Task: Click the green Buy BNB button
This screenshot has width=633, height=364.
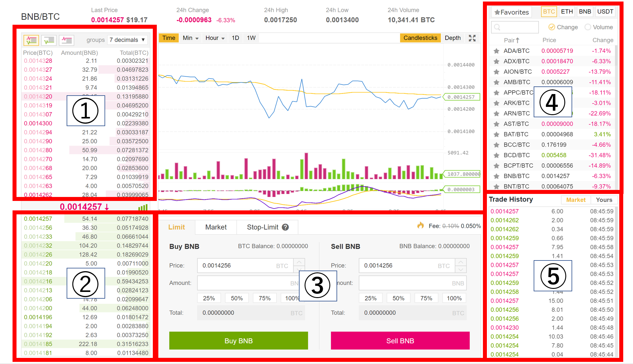Action: pyautogui.click(x=239, y=341)
